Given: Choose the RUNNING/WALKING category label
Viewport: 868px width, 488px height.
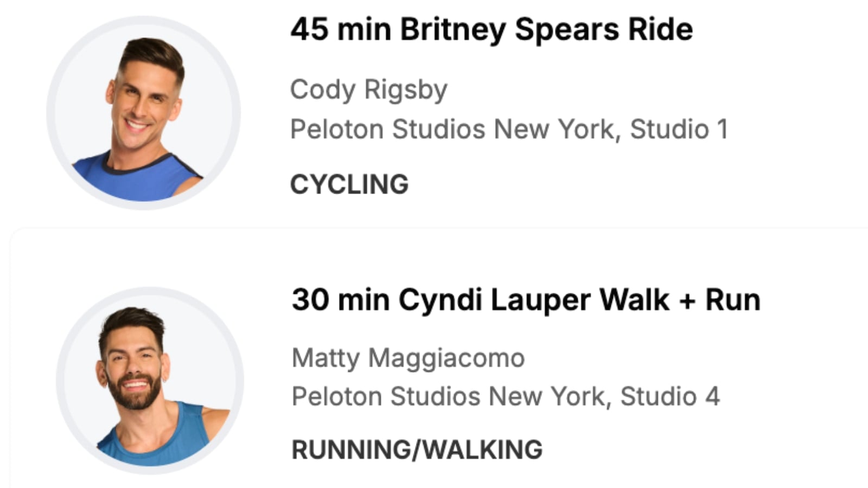Looking at the screenshot, I should (x=417, y=450).
